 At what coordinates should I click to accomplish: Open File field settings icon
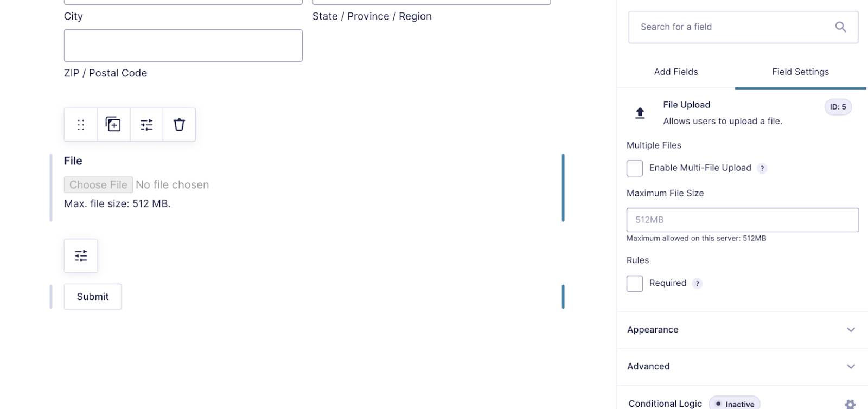146,125
